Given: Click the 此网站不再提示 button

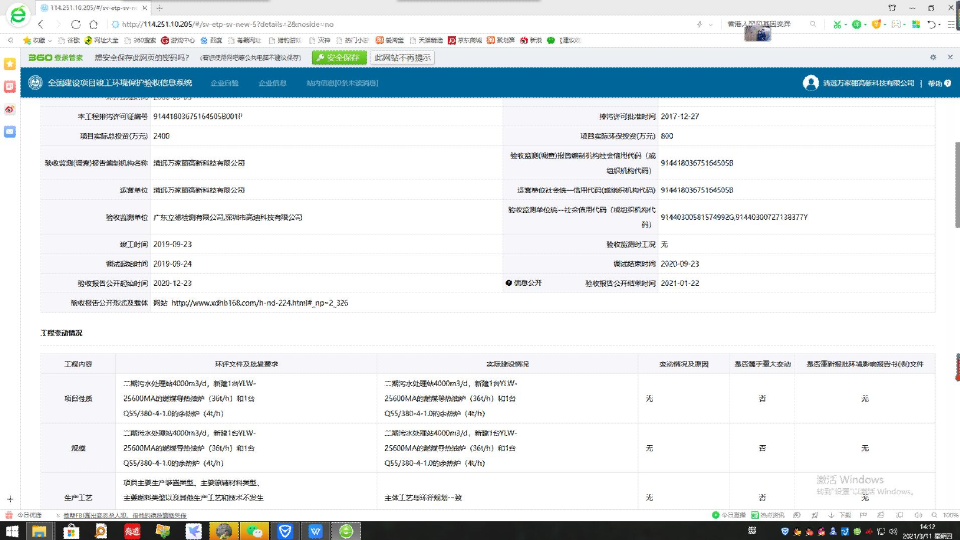Looking at the screenshot, I should coord(403,58).
